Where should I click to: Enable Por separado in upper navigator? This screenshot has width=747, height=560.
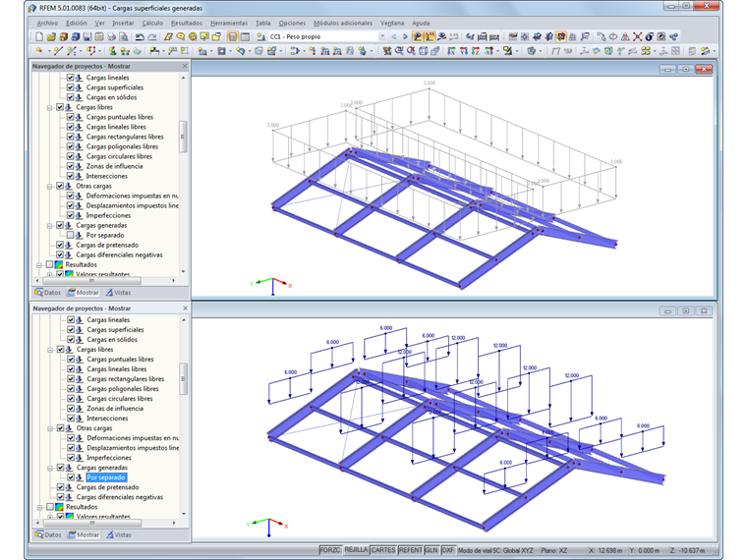70,235
